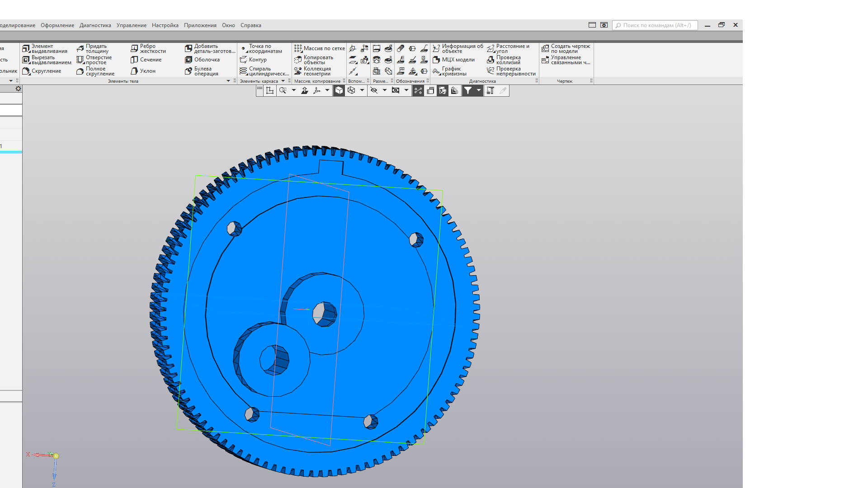Open dropdown next to zoom window tool
The image size is (868, 488).
[x=294, y=90]
